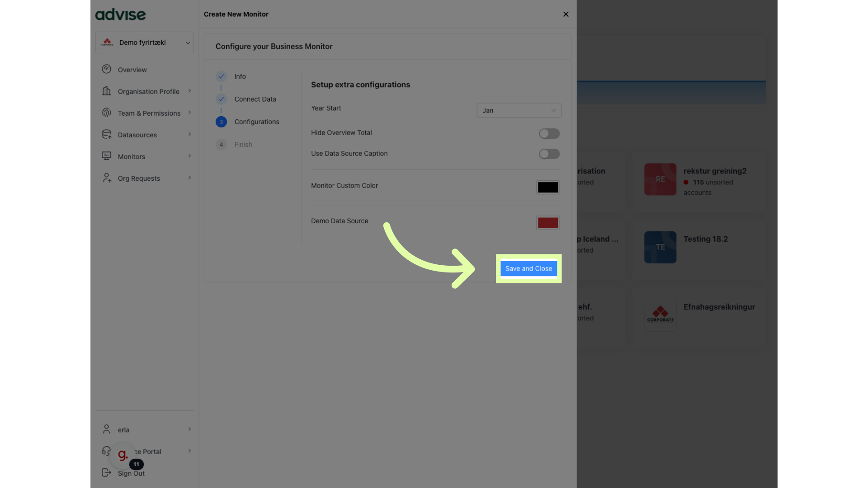Click the Organisation Profile building icon
The image size is (868, 488).
point(106,91)
